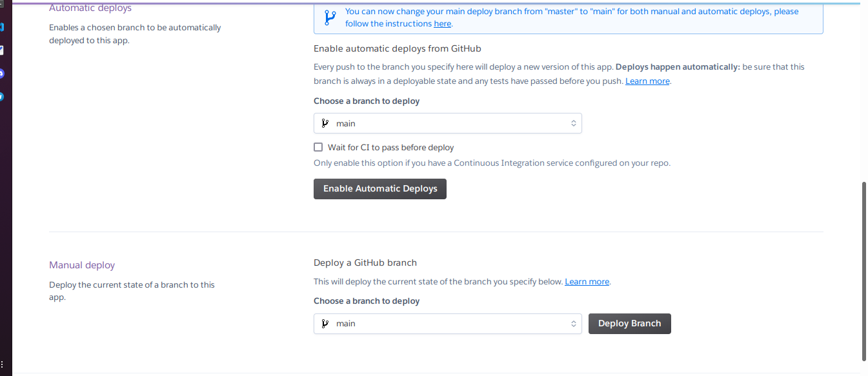The width and height of the screenshot is (868, 376).
Task: Click "Deploys happen automatically:" bold text
Action: click(678, 67)
